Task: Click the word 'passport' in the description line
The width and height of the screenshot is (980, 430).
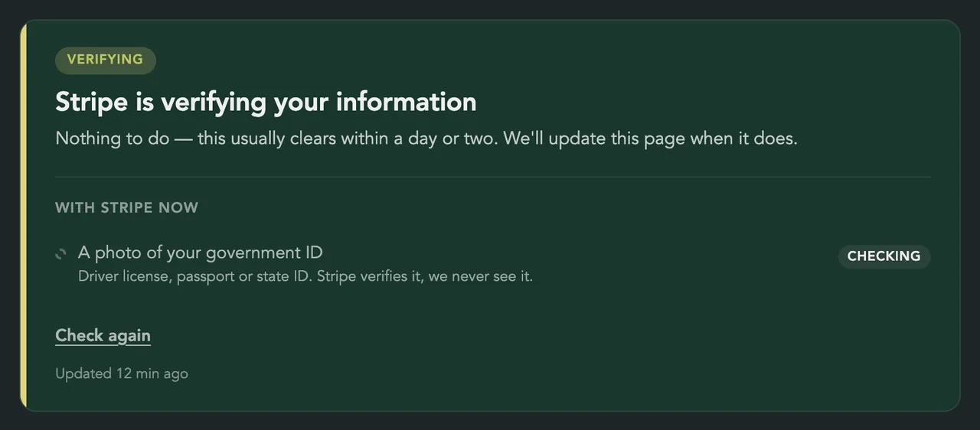Action: [204, 277]
